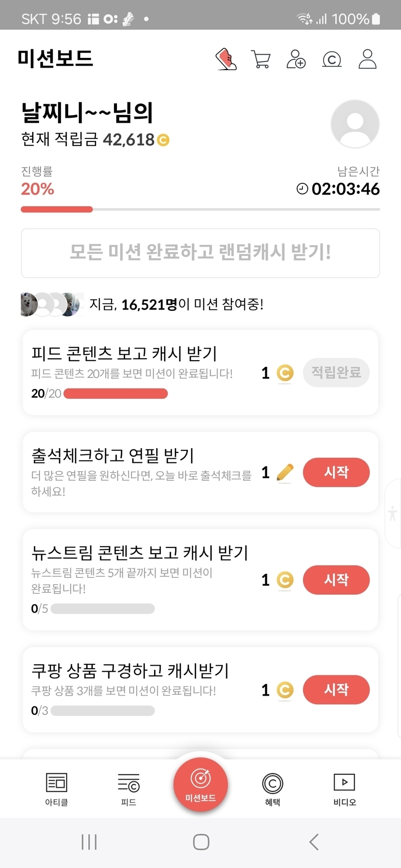Open the 혜택 tab

tap(272, 789)
